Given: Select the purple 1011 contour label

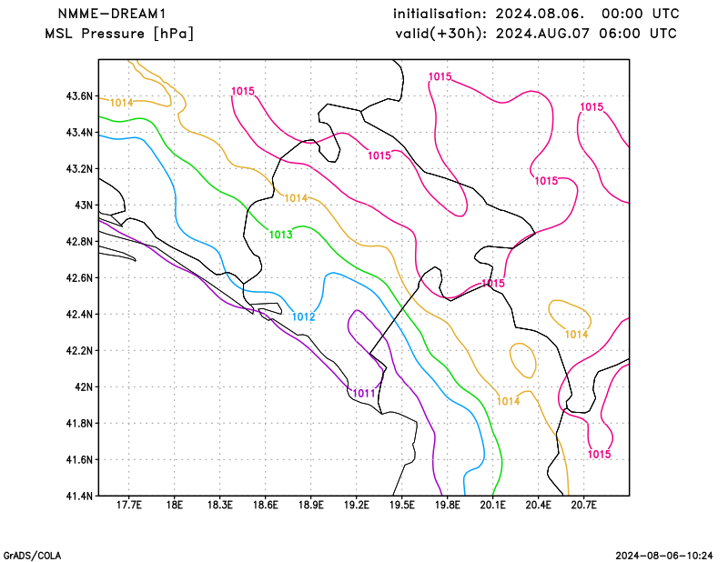Looking at the screenshot, I should pyautogui.click(x=364, y=394).
